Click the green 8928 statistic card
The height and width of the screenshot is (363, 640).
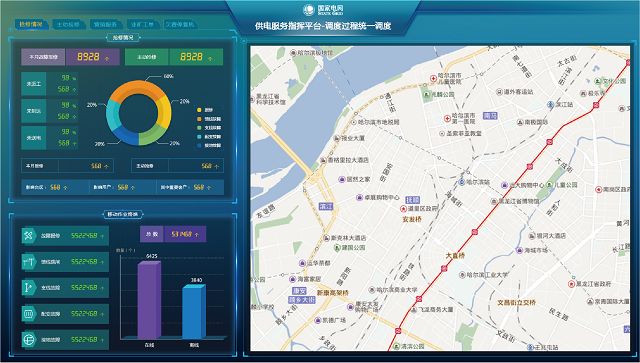pos(174,57)
